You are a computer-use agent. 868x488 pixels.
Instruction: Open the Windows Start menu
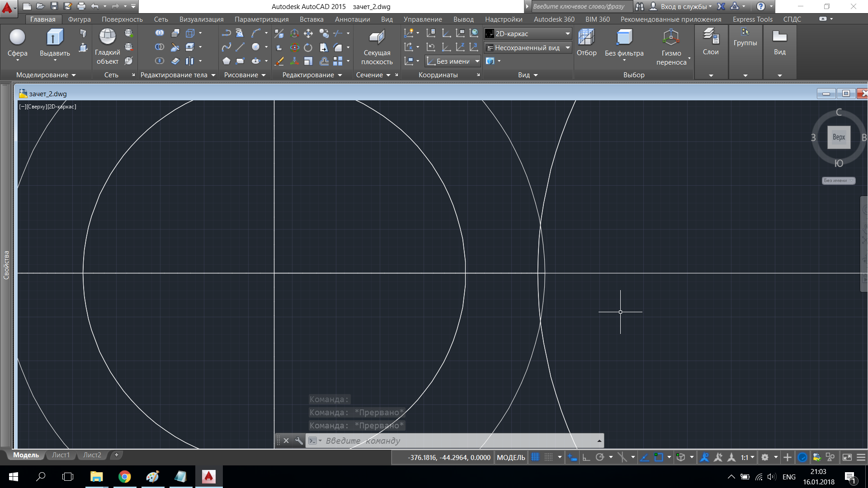[x=14, y=477]
